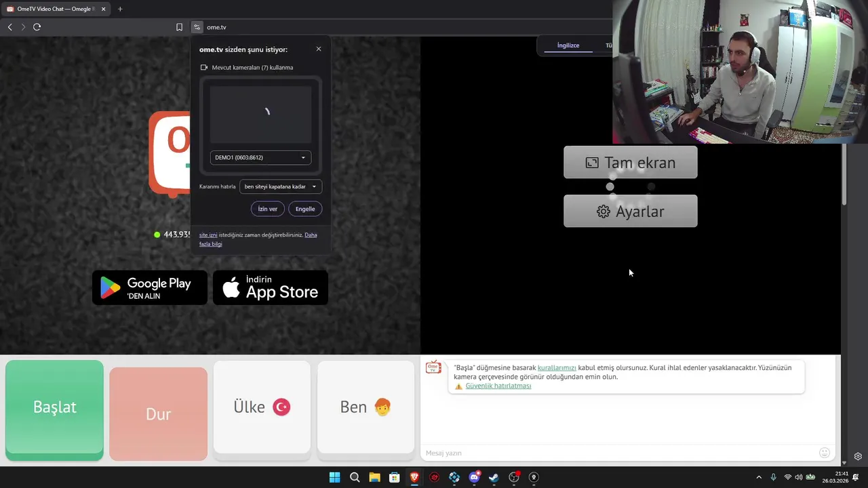
Task: Open a new browser tab with plus
Action: click(x=120, y=9)
